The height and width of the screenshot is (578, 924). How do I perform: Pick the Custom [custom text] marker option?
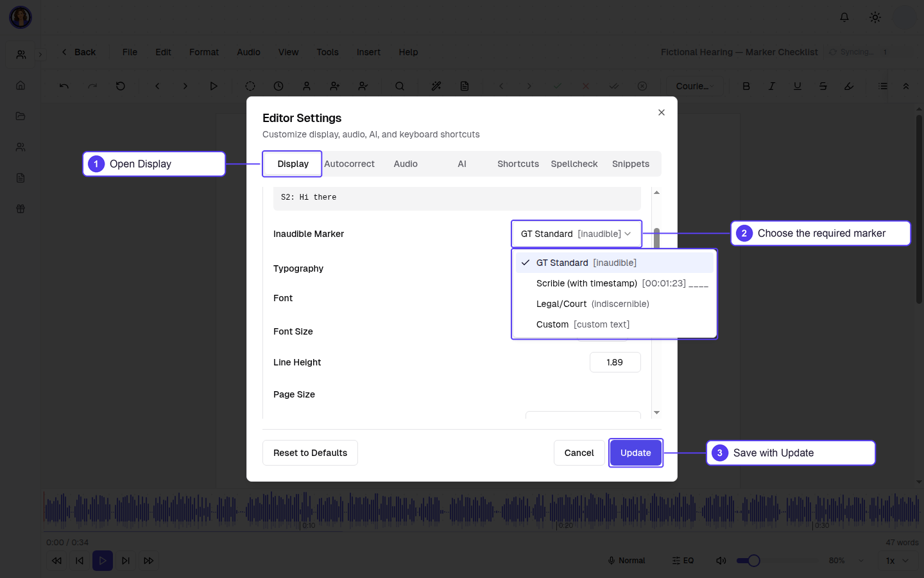[614, 324]
